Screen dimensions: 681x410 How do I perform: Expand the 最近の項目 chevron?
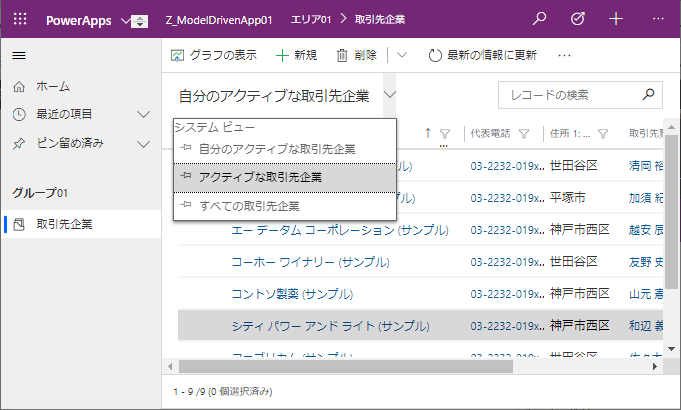pyautogui.click(x=143, y=115)
